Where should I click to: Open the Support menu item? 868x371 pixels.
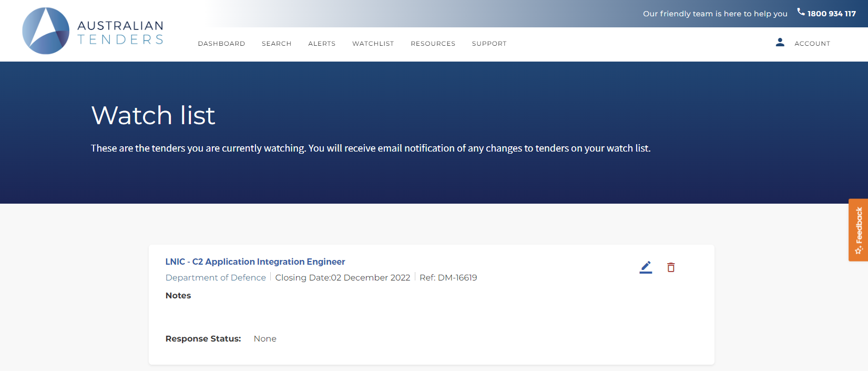pos(489,44)
